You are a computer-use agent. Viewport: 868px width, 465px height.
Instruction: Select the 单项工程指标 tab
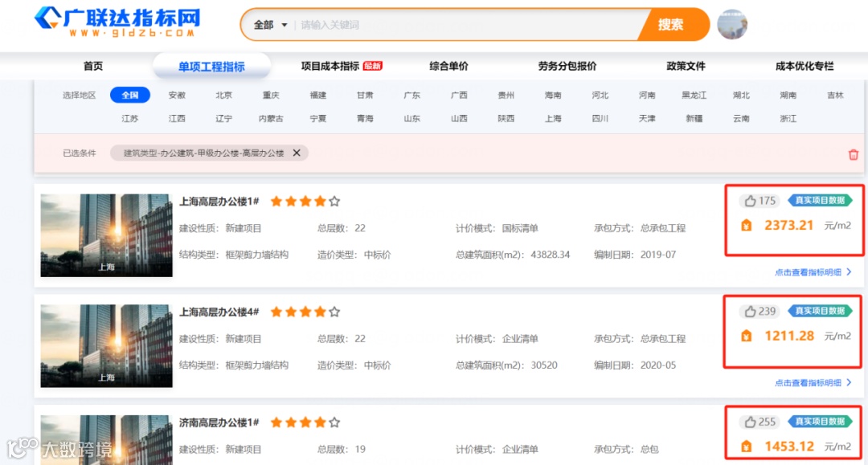211,67
